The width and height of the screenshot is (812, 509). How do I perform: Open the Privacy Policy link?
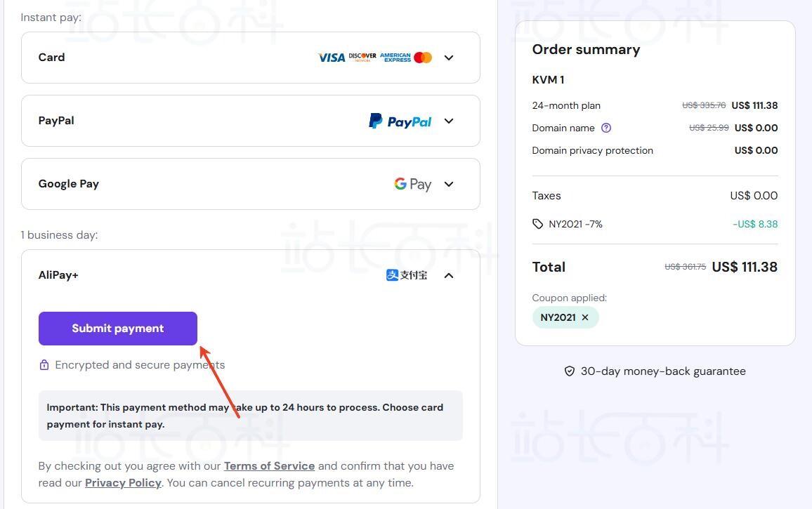(123, 483)
